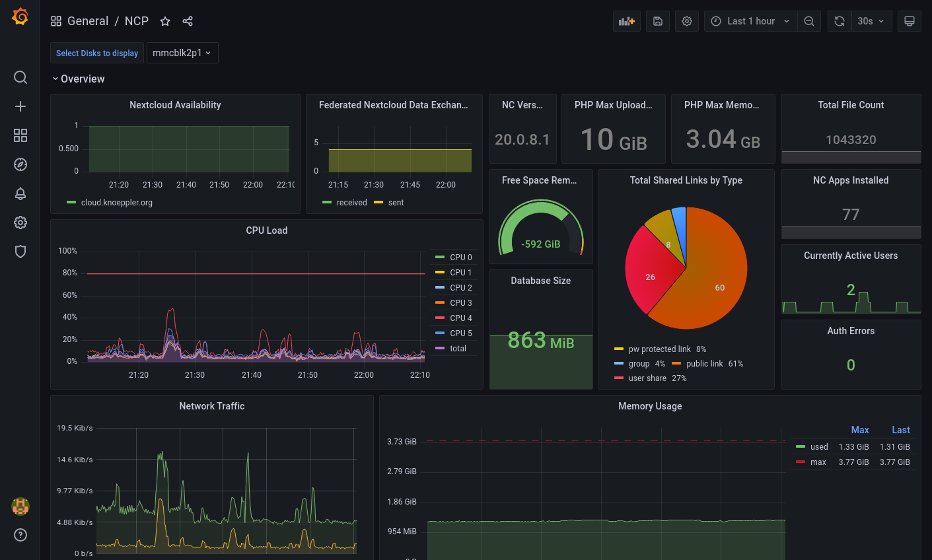Open dashboard settings gear in top bar
Screen dimensions: 932x560
tap(687, 21)
